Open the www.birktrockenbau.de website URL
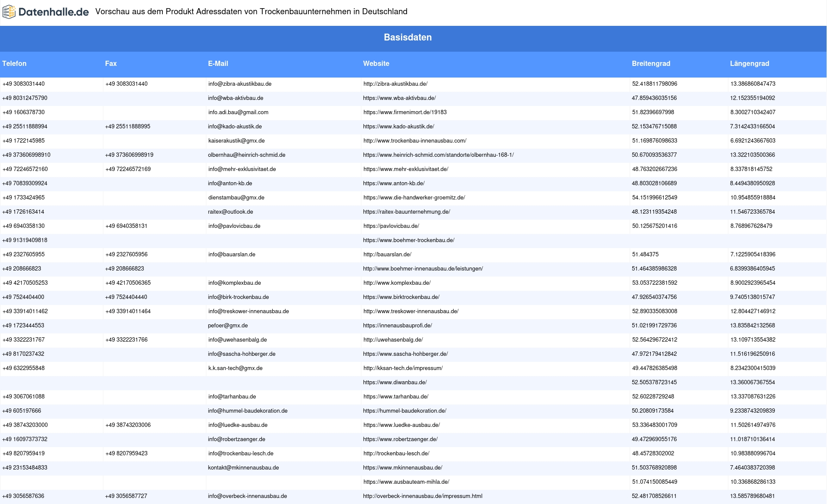827x504 pixels. click(401, 297)
